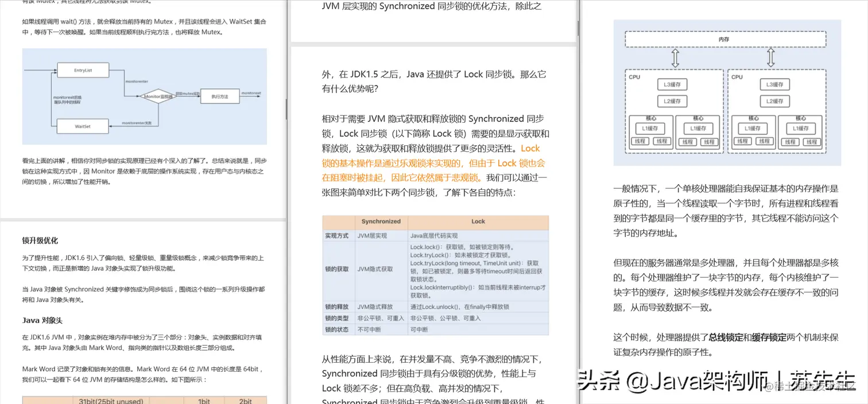The width and height of the screenshot is (868, 404).
Task: Open the CPU cache architecture diagram
Action: coord(727,92)
